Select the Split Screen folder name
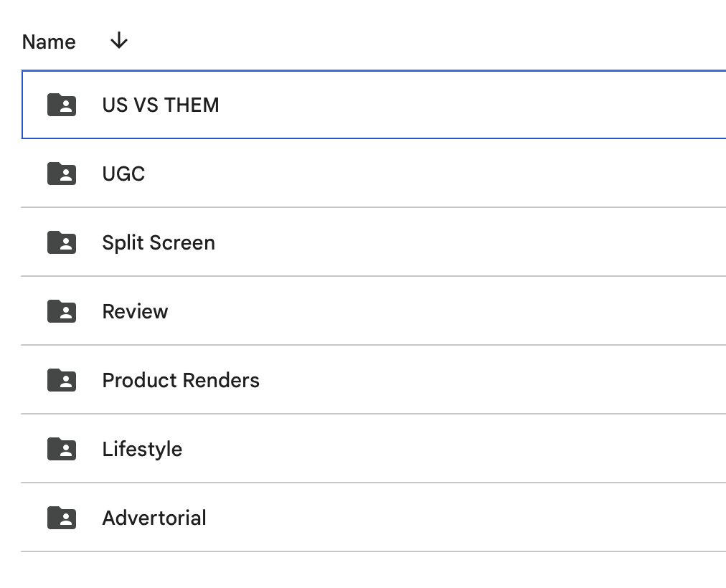This screenshot has height=588, width=726. [x=159, y=243]
